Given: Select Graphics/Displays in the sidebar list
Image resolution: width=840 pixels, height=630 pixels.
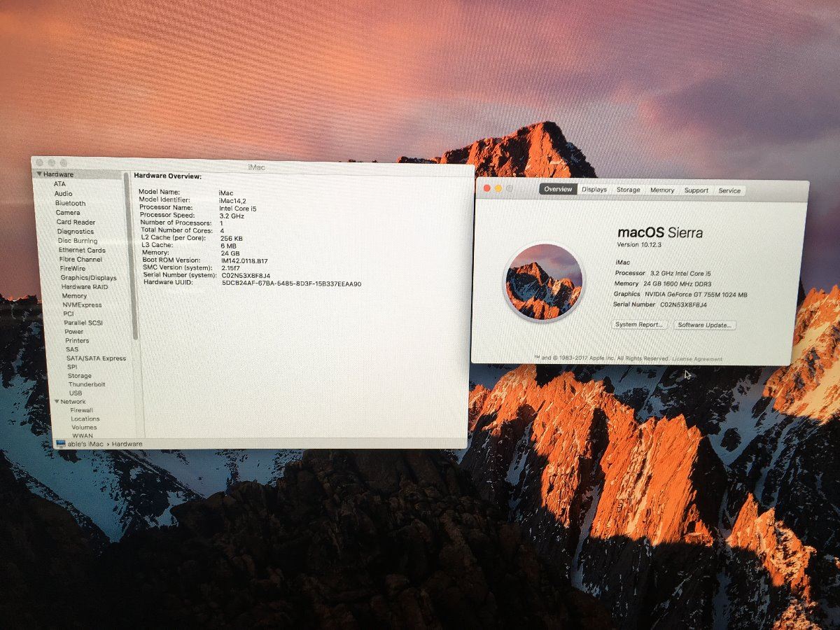Looking at the screenshot, I should tap(88, 278).
